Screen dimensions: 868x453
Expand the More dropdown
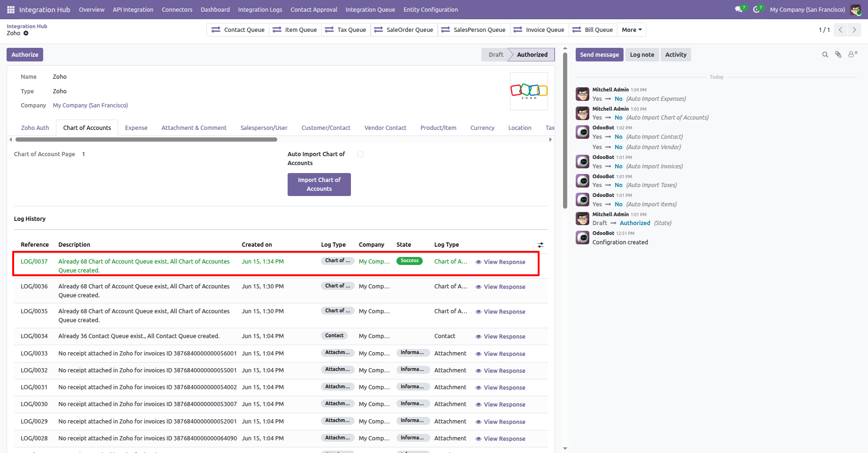tap(632, 30)
